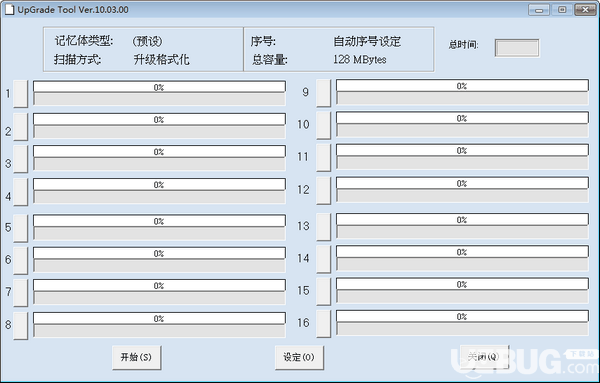This screenshot has height=383, width=600.
Task: Click the (预设) value text
Action: click(x=147, y=41)
